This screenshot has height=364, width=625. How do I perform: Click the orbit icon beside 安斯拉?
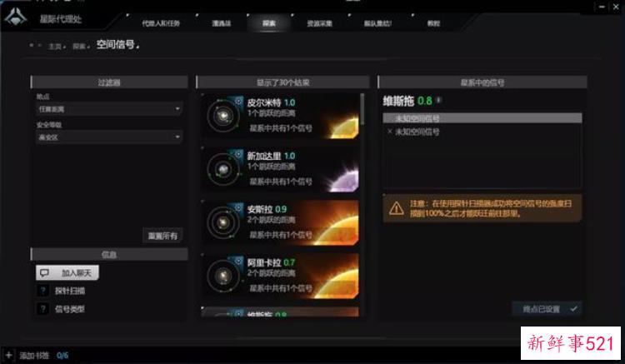coord(223,222)
